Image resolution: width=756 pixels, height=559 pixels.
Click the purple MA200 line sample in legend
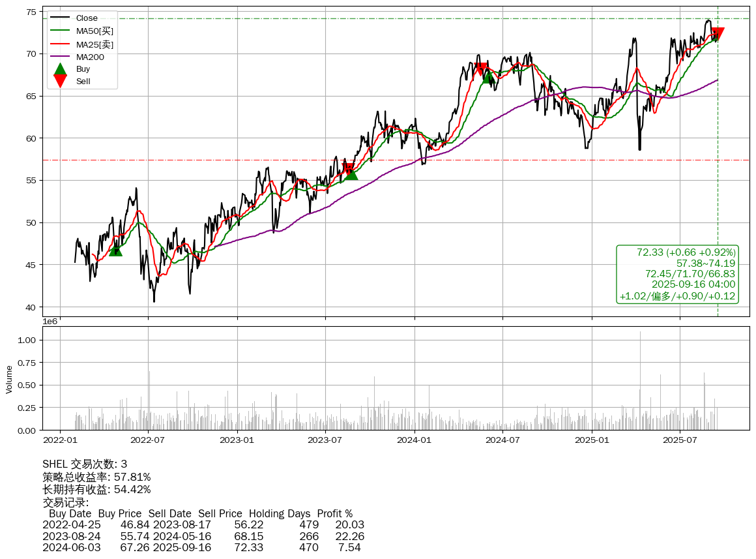60,57
